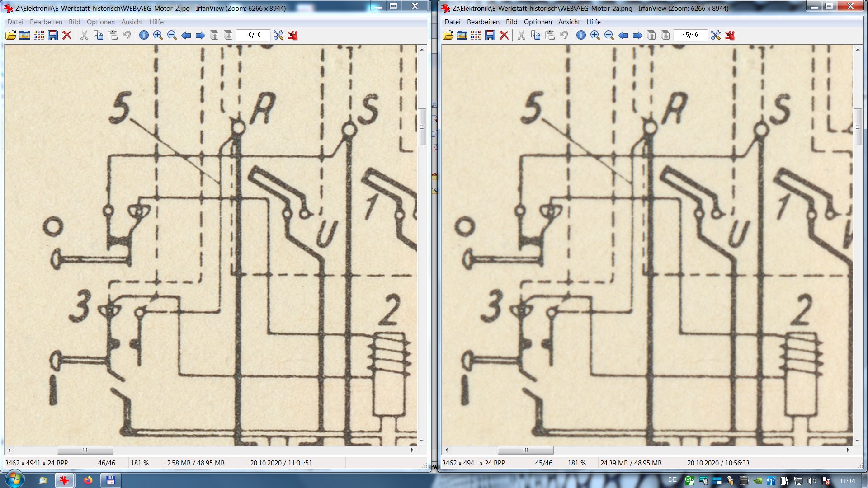Click Slideshow icon in left window toolbar
This screenshot has height=488, width=868.
click(x=24, y=35)
